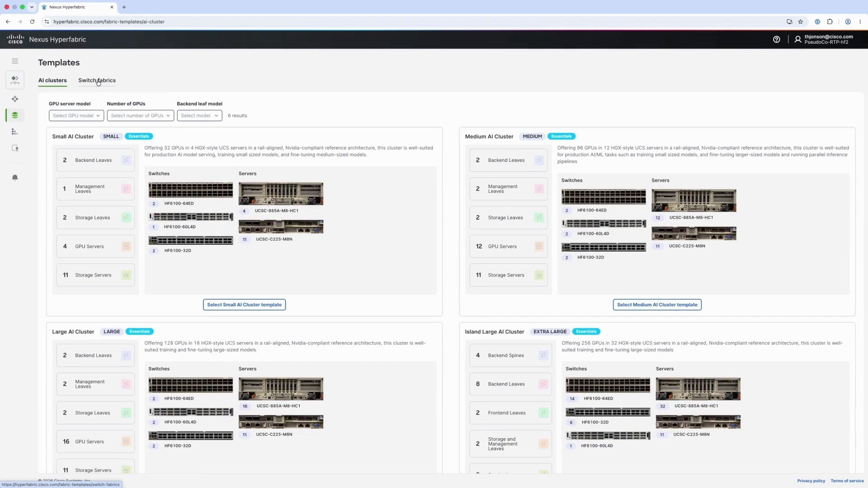
Task: Open the Privacy policy link
Action: 811,481
